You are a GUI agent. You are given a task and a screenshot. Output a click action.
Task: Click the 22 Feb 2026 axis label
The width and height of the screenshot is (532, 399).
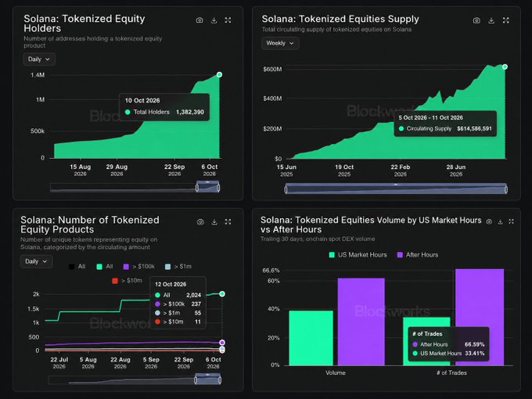click(401, 171)
